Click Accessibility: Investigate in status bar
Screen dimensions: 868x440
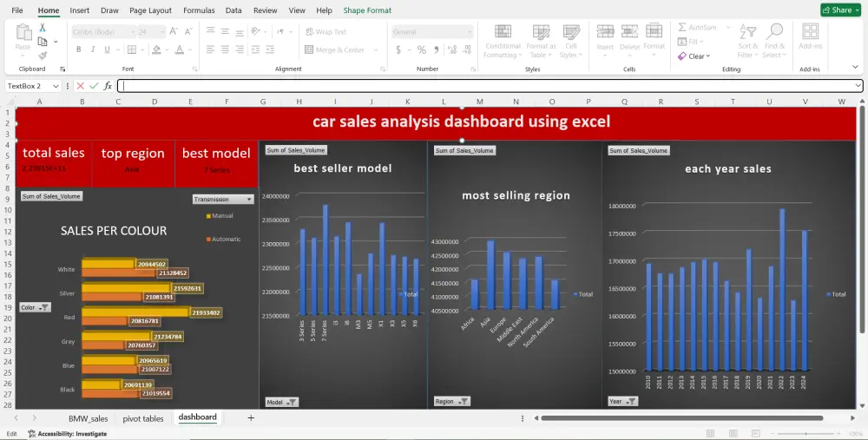(67, 434)
